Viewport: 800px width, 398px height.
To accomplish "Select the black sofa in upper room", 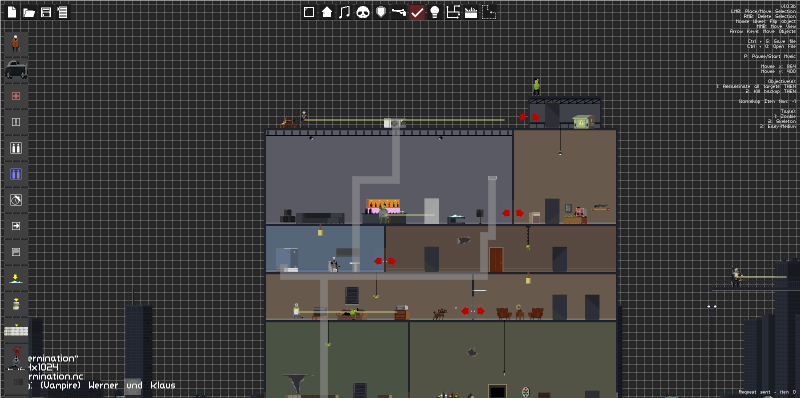I will (x=320, y=218).
